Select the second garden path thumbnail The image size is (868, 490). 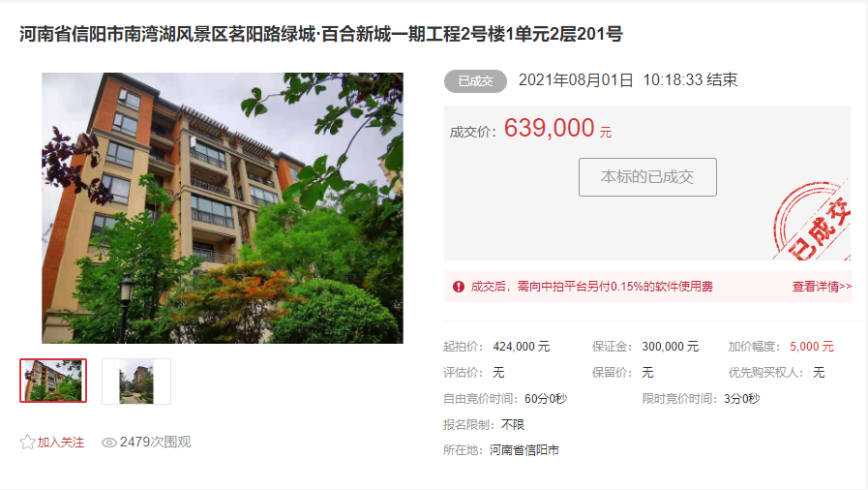(x=136, y=381)
